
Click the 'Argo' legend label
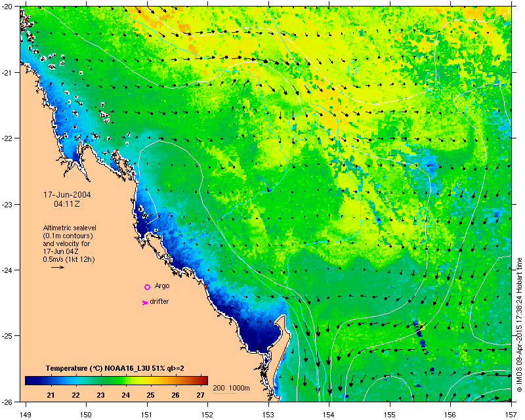(x=162, y=286)
